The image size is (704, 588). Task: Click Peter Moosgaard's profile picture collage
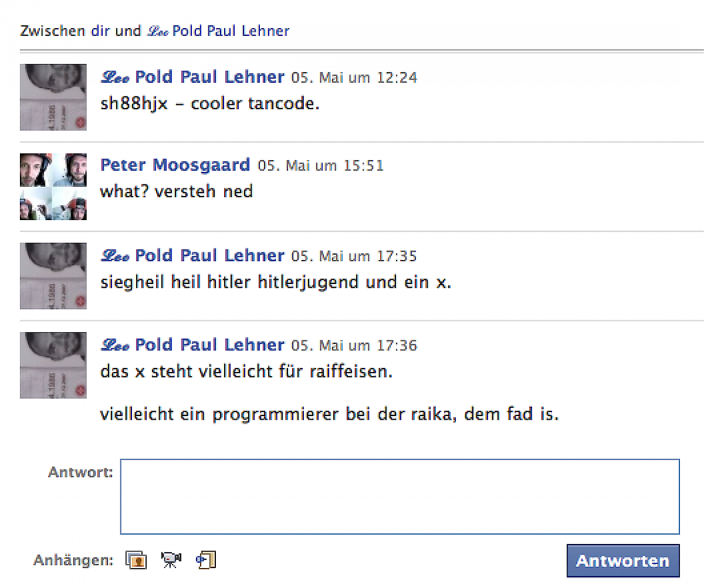[53, 187]
